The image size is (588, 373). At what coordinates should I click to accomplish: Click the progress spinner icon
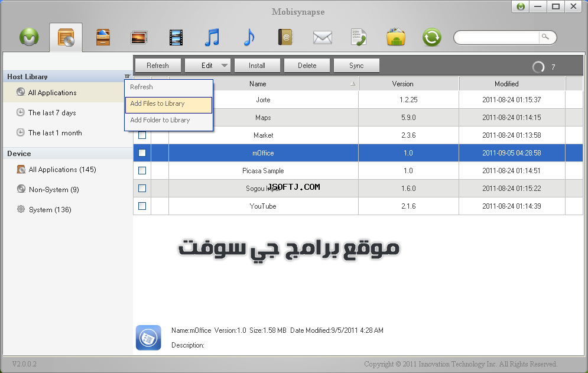tap(538, 67)
